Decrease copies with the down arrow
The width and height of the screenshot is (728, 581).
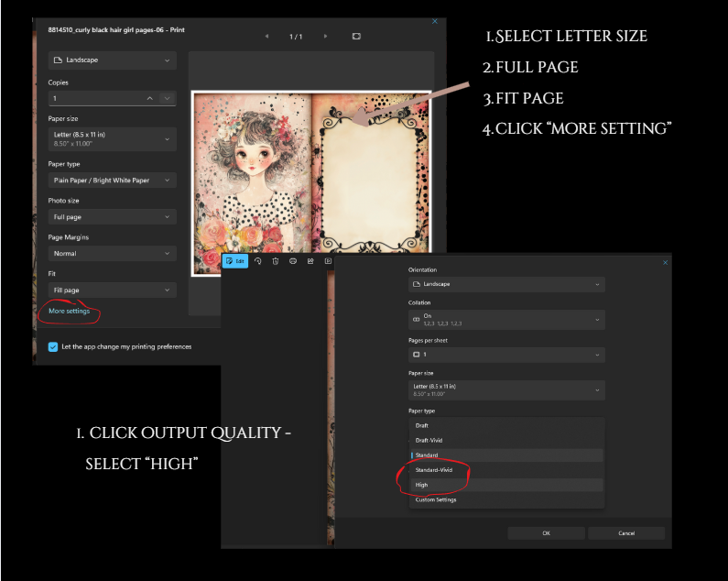[x=168, y=99]
